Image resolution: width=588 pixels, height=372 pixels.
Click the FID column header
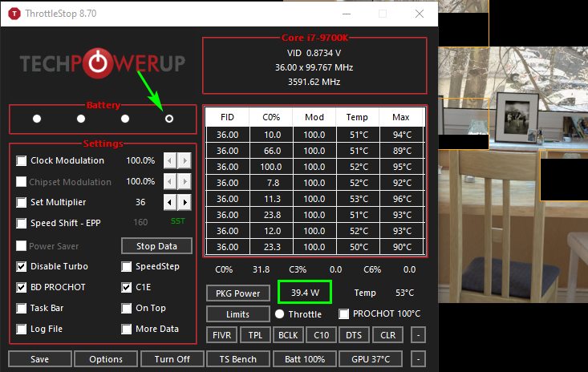(227, 117)
